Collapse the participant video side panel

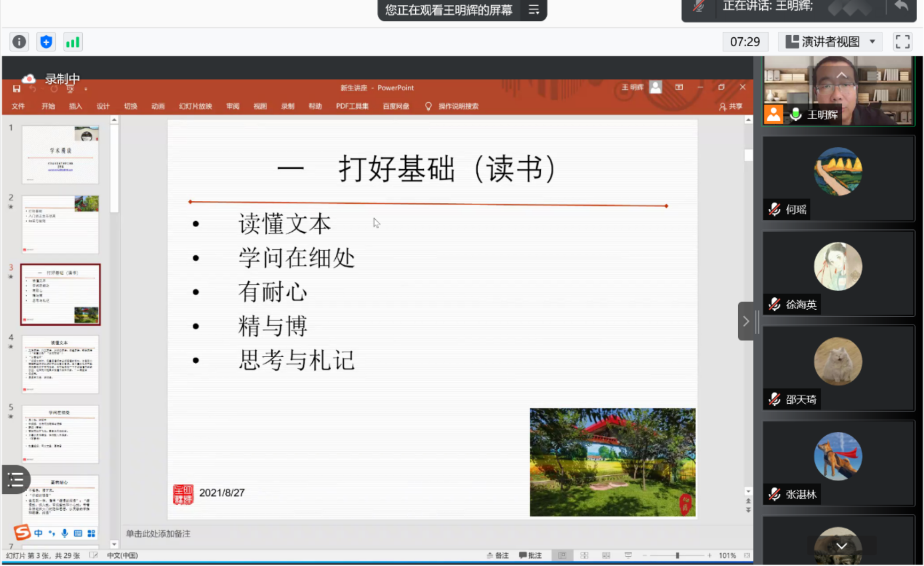(x=746, y=321)
